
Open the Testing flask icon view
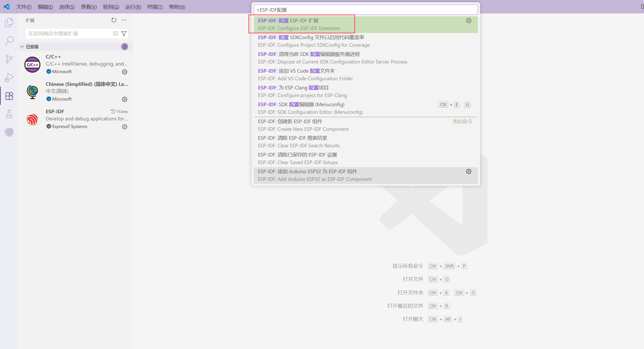[x=9, y=114]
